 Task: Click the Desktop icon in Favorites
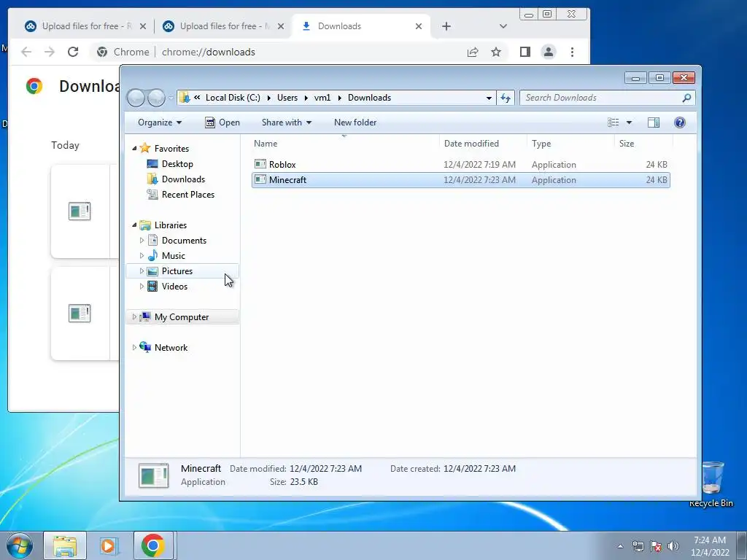tap(152, 164)
